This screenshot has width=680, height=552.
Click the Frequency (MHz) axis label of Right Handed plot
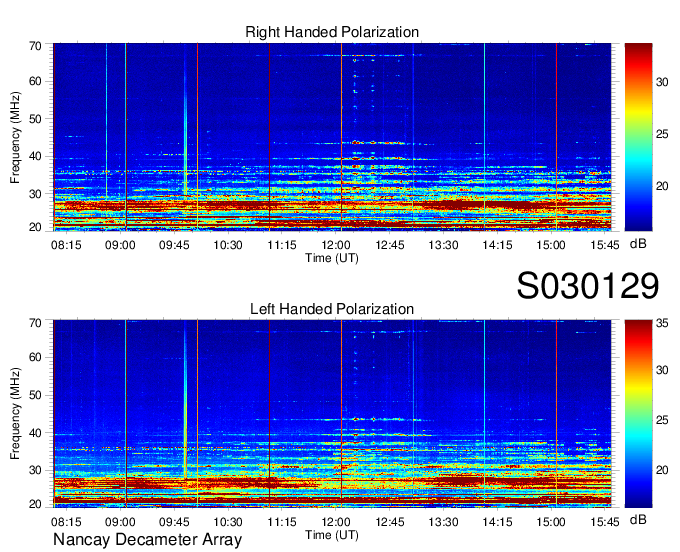coord(16,137)
